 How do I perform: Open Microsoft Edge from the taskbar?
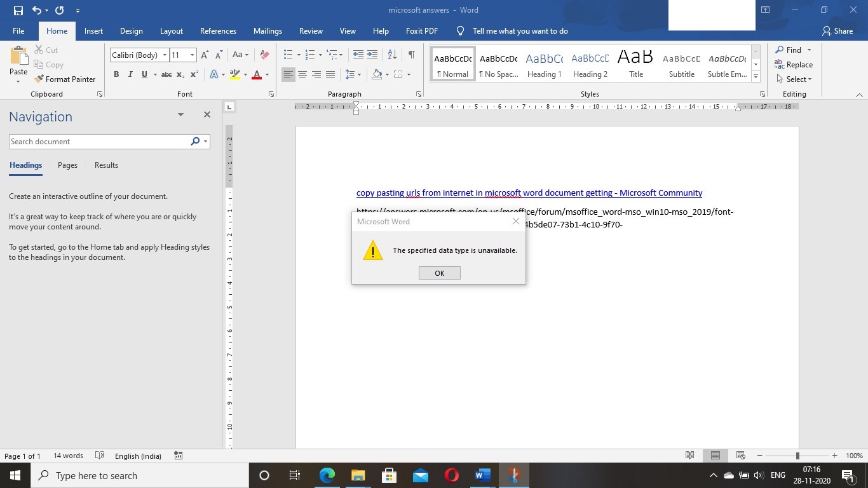[327, 475]
